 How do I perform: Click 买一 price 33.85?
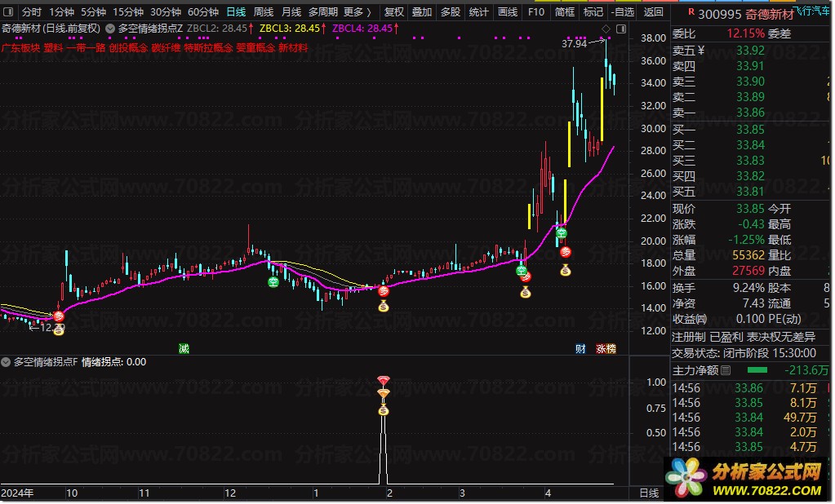pyautogui.click(x=750, y=130)
